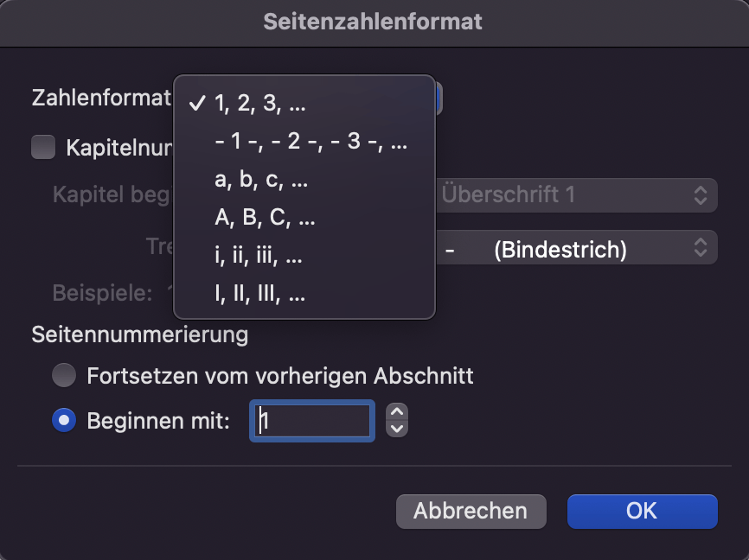This screenshot has height=560, width=749.
Task: Click the Seitenzahlenformat title bar
Action: [x=374, y=21]
